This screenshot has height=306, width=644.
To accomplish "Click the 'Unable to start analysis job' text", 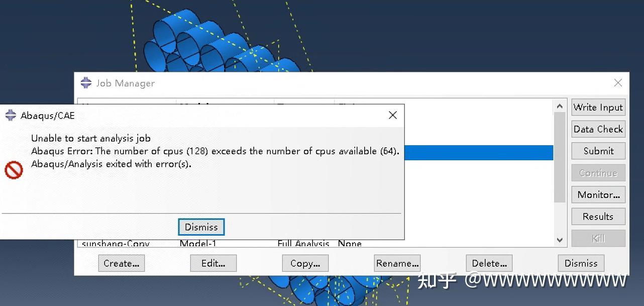I will (90, 138).
